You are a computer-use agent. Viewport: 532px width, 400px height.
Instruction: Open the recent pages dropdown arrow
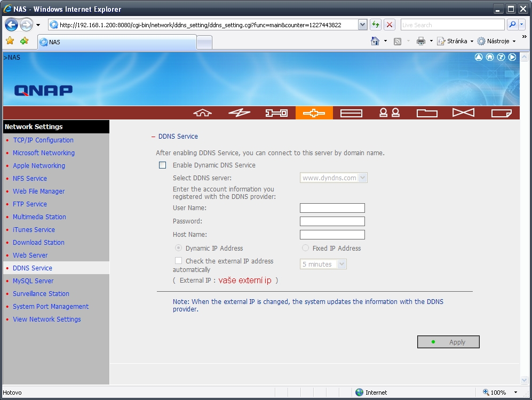[38, 25]
